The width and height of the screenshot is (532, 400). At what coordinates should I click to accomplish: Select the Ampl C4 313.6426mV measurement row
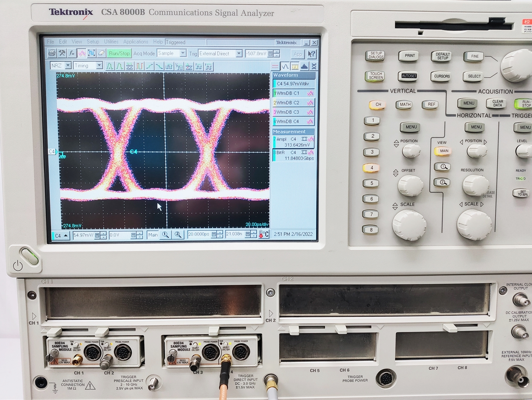tap(294, 142)
